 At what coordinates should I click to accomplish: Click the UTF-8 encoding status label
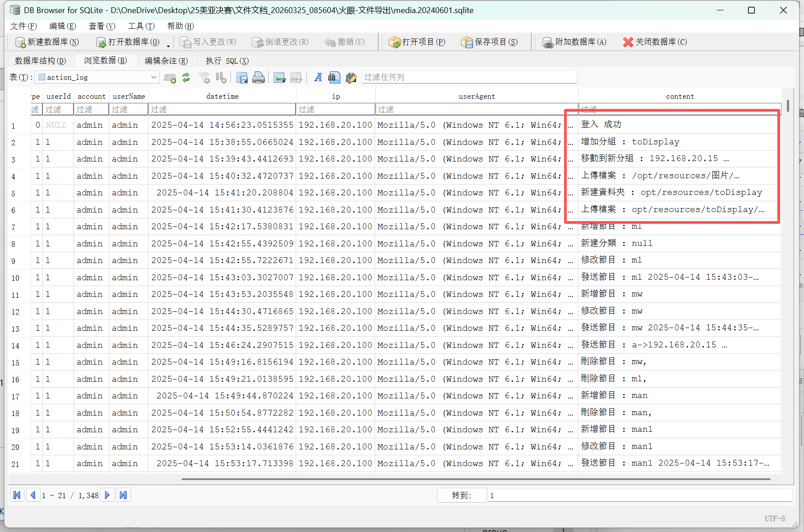coord(775,518)
